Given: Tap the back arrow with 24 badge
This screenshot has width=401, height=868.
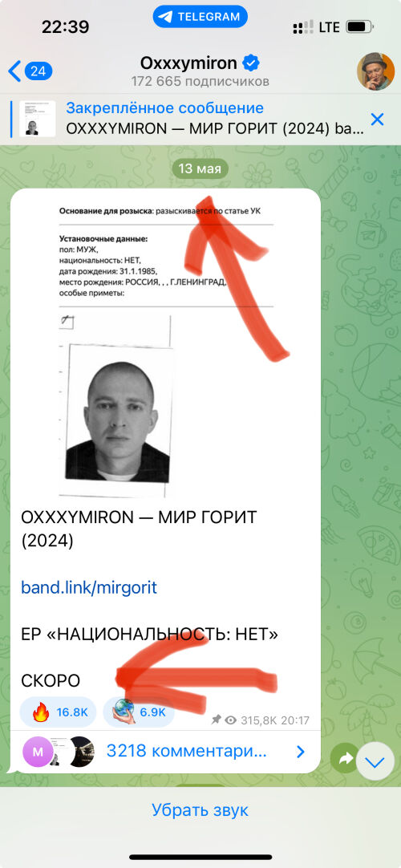Looking at the screenshot, I should (30, 71).
